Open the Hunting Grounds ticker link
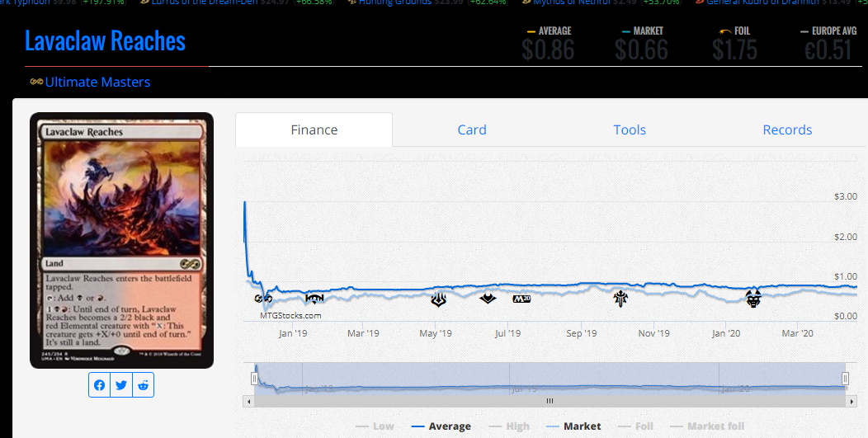This screenshot has height=438, width=868. coord(395,2)
